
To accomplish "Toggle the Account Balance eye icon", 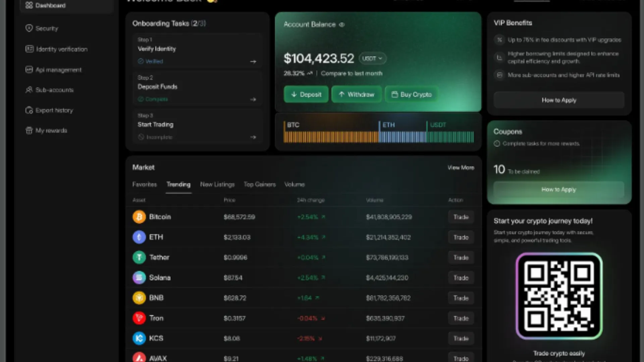I will [x=342, y=24].
